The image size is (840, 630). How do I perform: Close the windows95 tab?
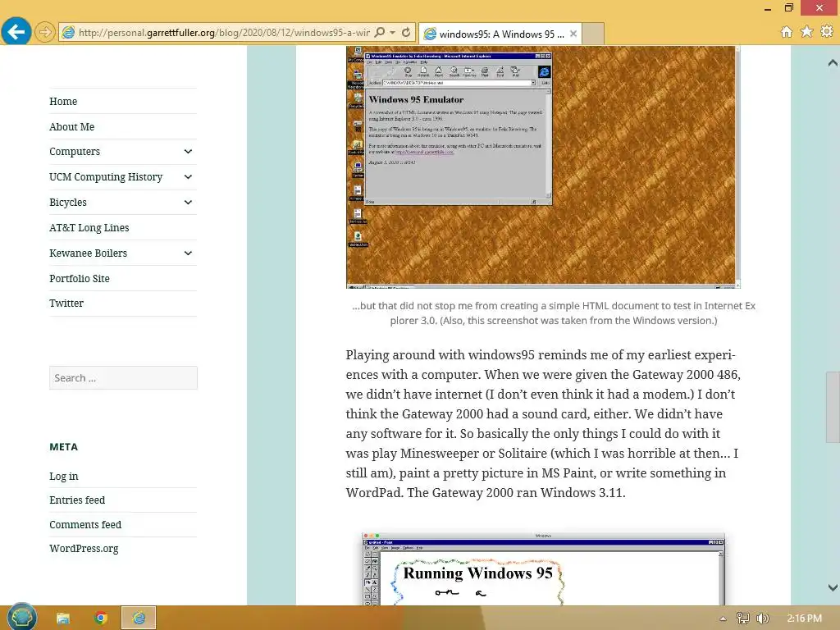click(x=573, y=34)
